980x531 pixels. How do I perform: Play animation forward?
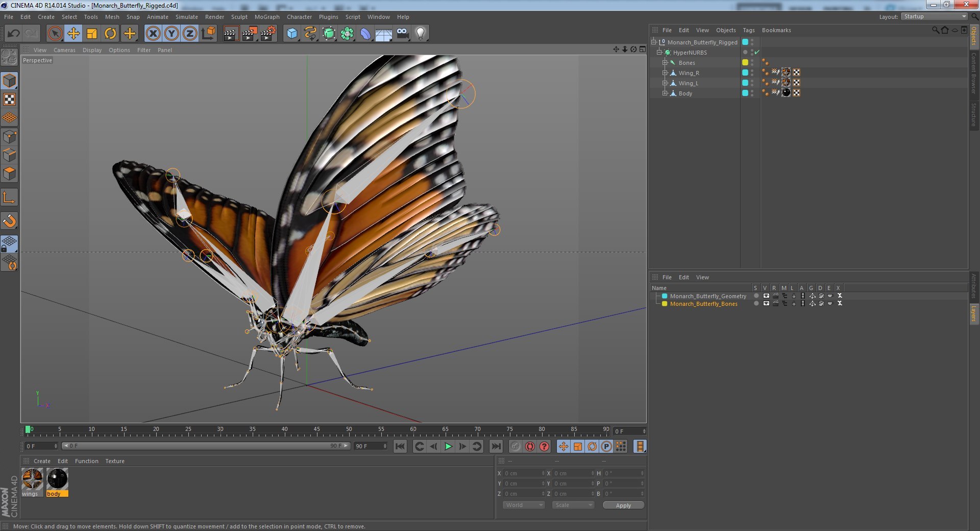click(448, 446)
